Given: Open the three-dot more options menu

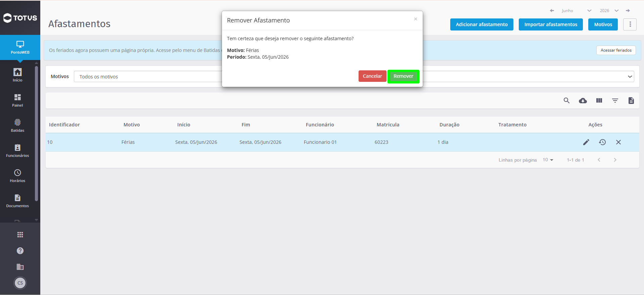Looking at the screenshot, I should click(x=630, y=24).
